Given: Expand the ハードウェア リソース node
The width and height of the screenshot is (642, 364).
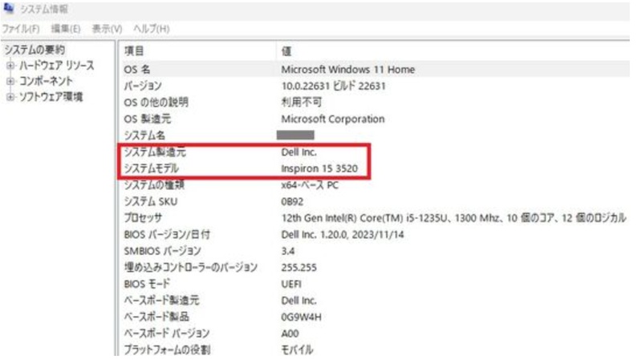Looking at the screenshot, I should point(10,66).
